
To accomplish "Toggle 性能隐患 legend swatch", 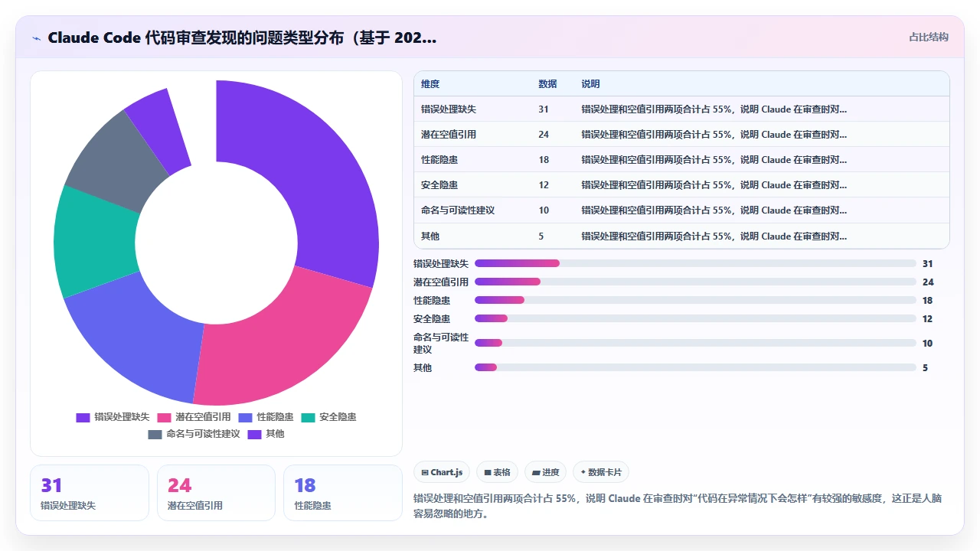I will pyautogui.click(x=246, y=417).
